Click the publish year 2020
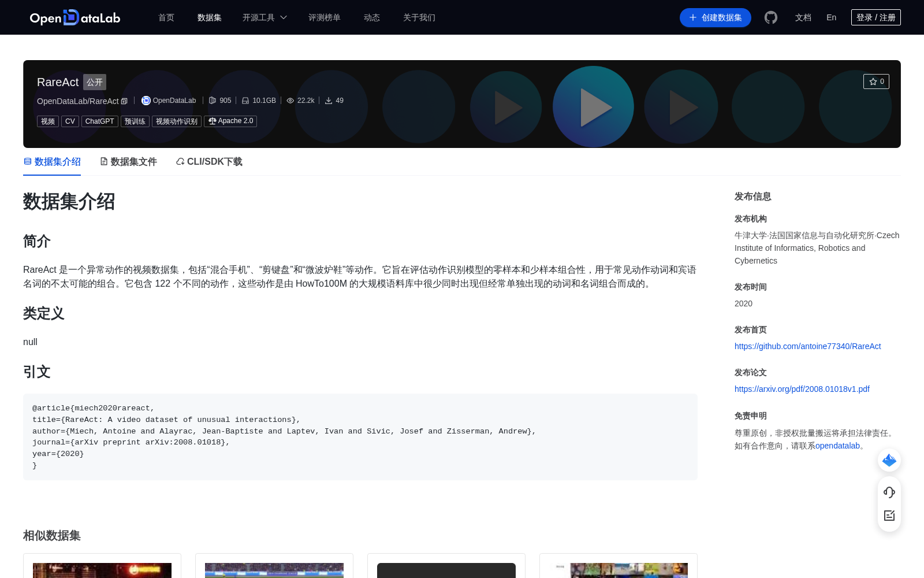 pos(743,303)
